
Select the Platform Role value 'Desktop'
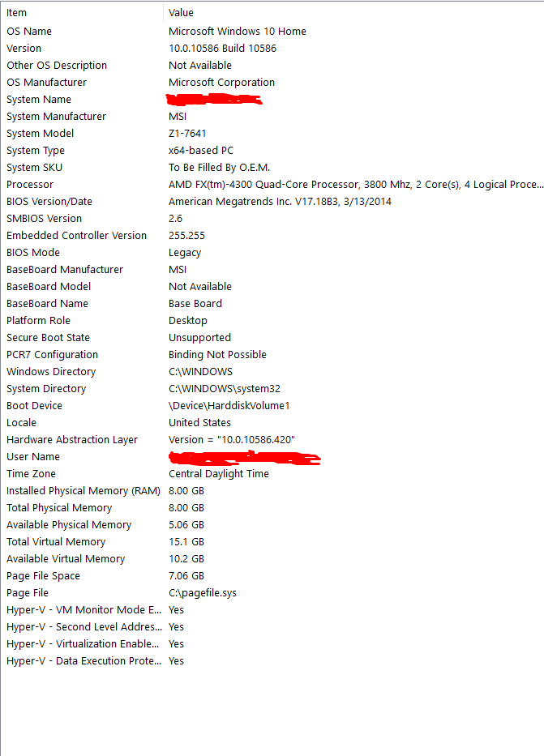tap(187, 321)
